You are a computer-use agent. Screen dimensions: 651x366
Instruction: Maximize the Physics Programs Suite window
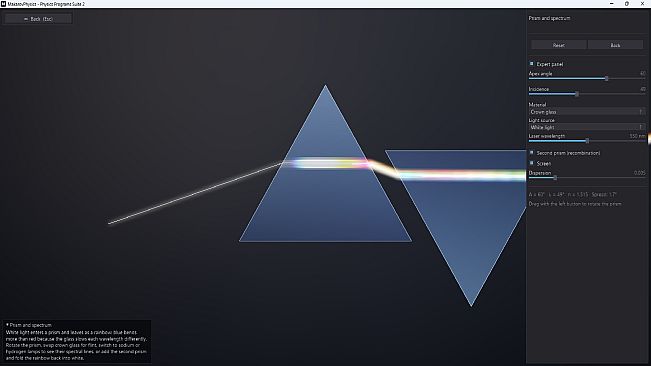627,4
